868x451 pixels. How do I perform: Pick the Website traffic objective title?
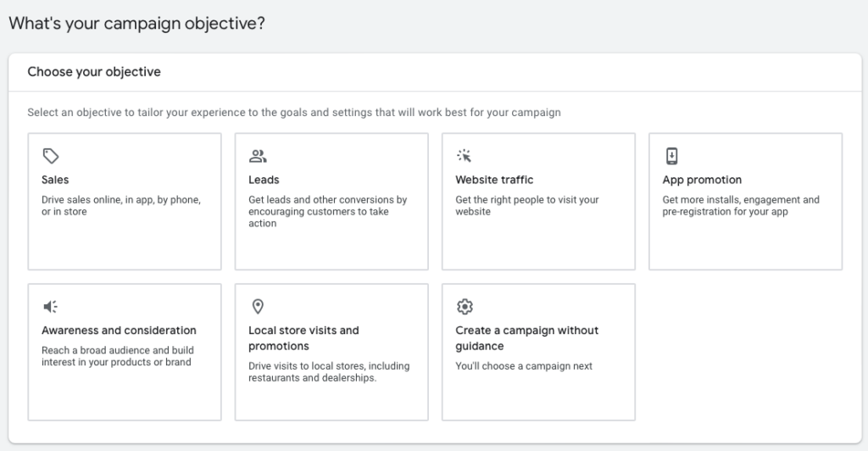(494, 180)
